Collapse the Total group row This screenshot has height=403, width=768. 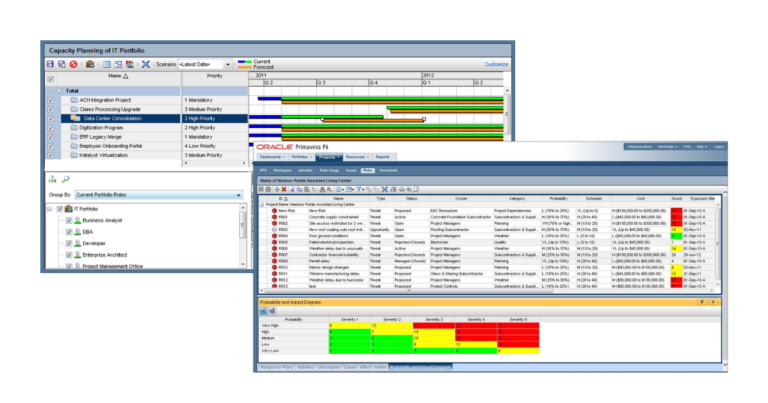click(x=59, y=91)
